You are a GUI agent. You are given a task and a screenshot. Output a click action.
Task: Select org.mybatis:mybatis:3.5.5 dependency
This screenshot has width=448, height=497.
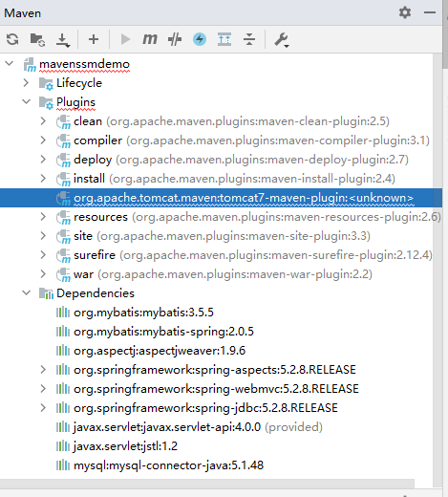click(143, 313)
